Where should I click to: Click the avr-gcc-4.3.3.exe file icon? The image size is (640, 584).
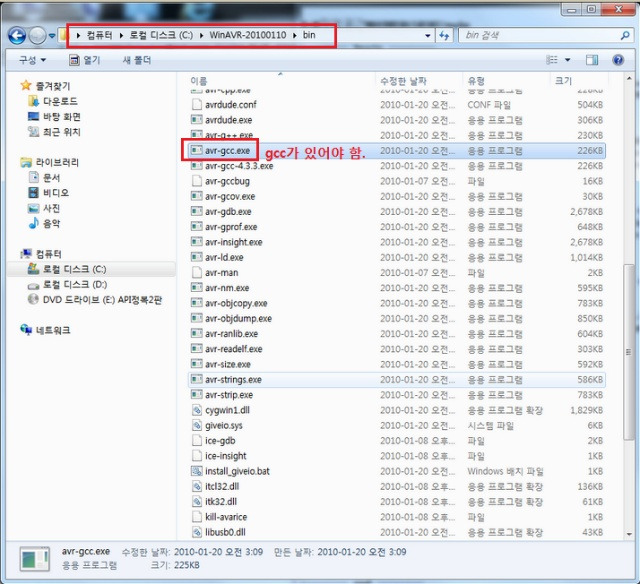(197, 166)
